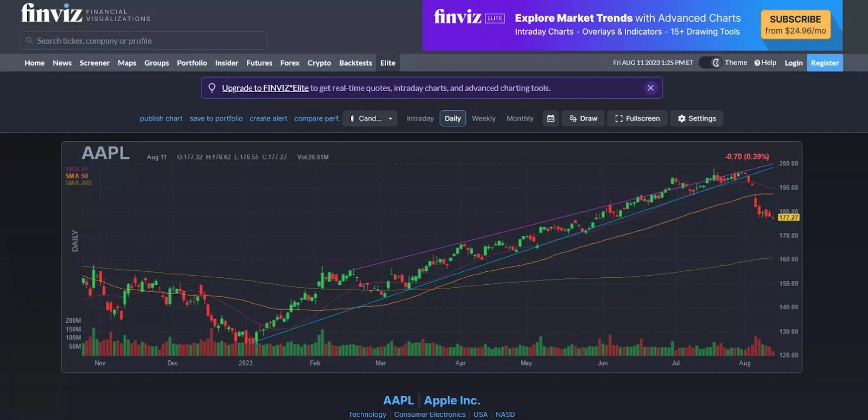This screenshot has width=868, height=420.
Task: Click the AAPL ticker heading below chart
Action: (x=398, y=400)
